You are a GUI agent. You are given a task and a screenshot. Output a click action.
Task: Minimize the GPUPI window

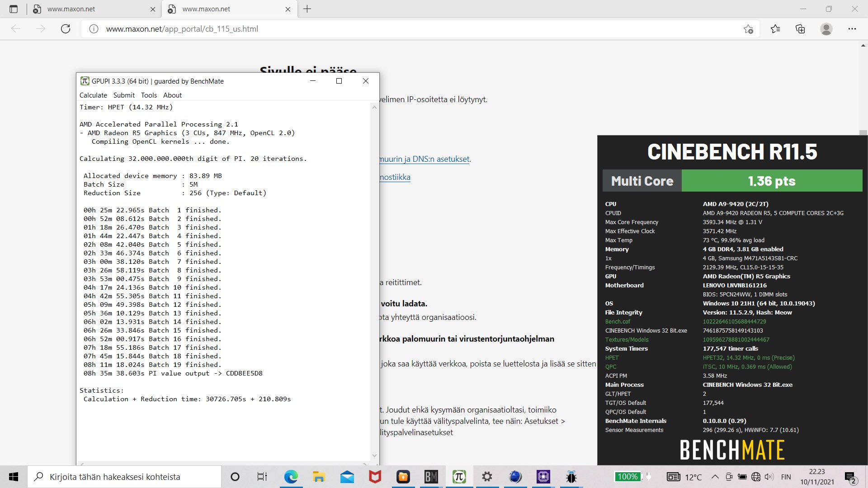coord(312,81)
